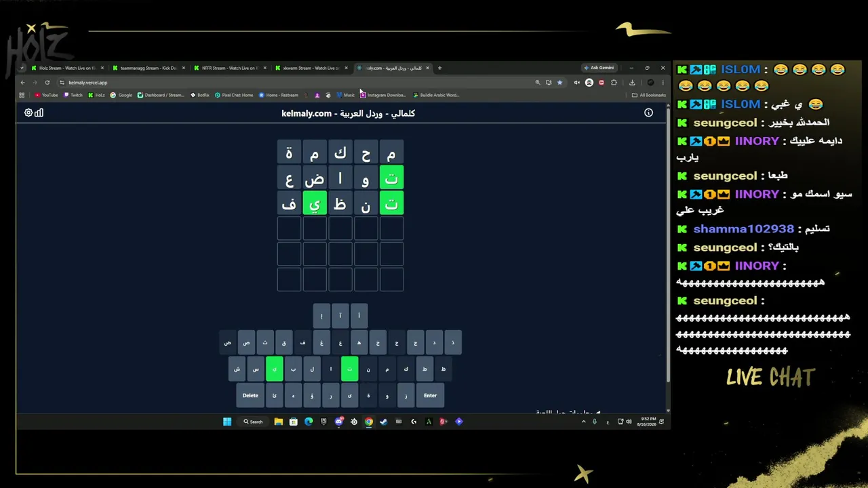The width and height of the screenshot is (868, 488).
Task: Tap the green ت key on the keyboard
Action: coord(349,369)
